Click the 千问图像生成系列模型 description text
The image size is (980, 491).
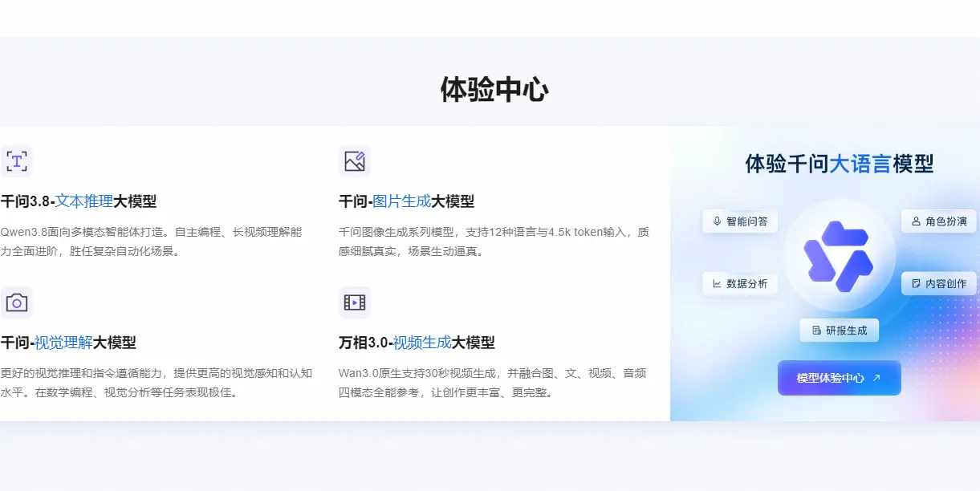494,241
